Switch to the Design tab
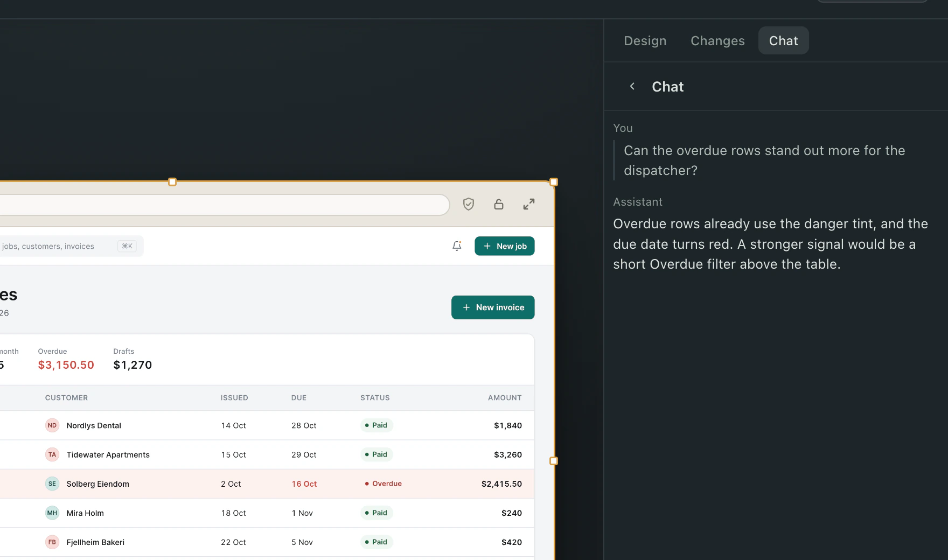 click(645, 40)
